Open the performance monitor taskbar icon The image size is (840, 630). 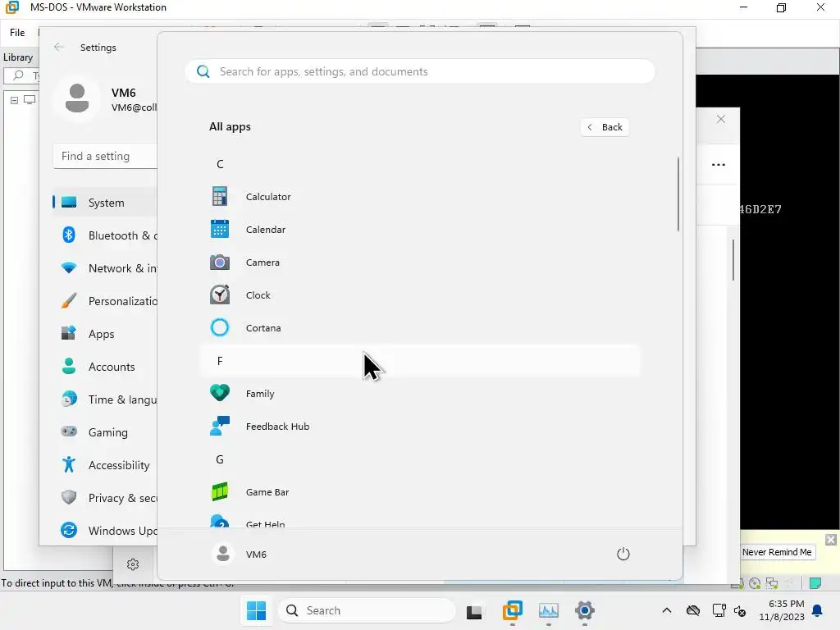coord(549,610)
